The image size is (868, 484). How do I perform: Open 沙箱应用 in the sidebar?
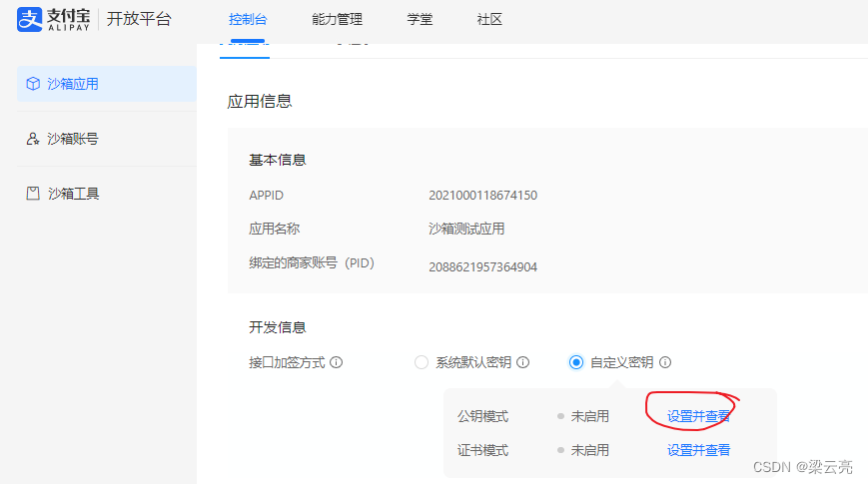[107, 84]
